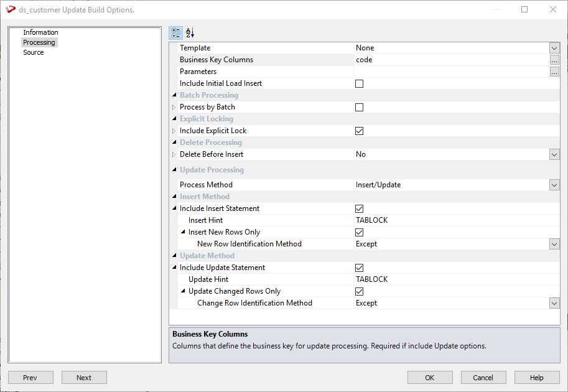Open the Delete Before Insert dropdown
The image size is (568, 392).
click(x=554, y=154)
